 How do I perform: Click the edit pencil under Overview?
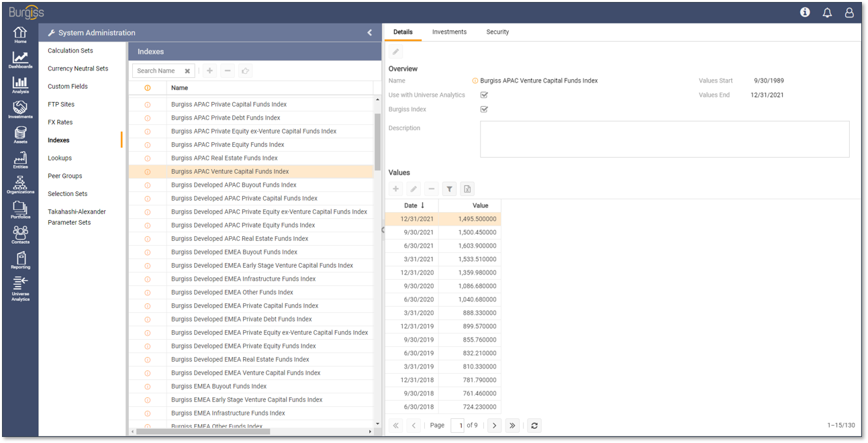(x=395, y=51)
